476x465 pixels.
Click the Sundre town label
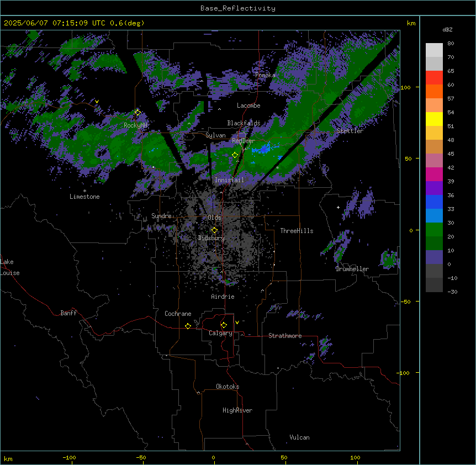tap(161, 216)
